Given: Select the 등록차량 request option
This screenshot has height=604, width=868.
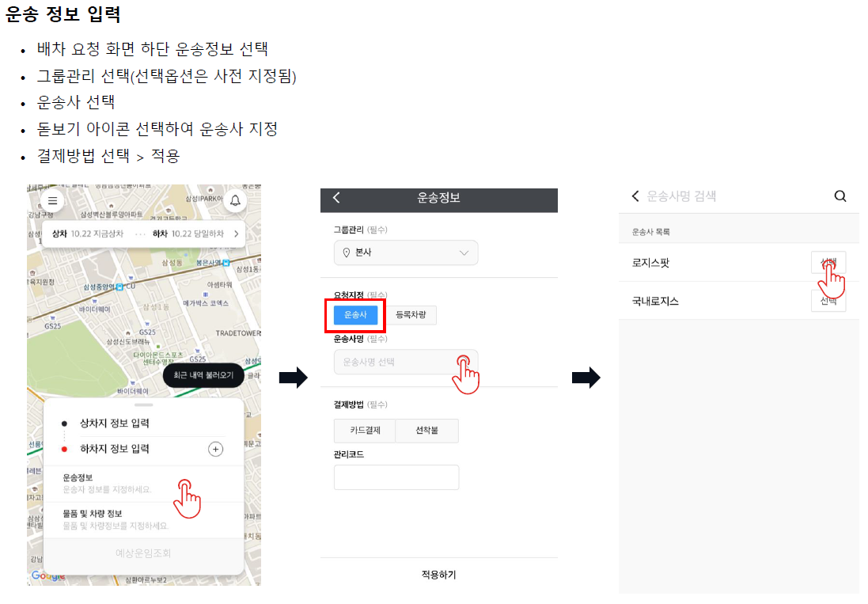Looking at the screenshot, I should point(411,314).
